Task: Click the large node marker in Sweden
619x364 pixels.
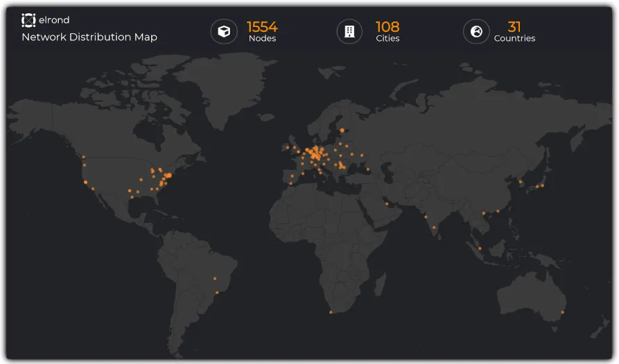Action: pyautogui.click(x=342, y=130)
